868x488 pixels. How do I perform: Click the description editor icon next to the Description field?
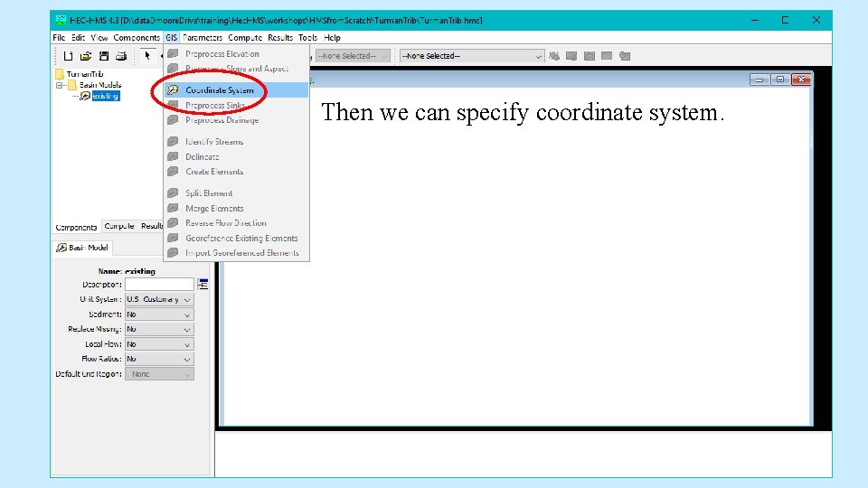point(203,285)
